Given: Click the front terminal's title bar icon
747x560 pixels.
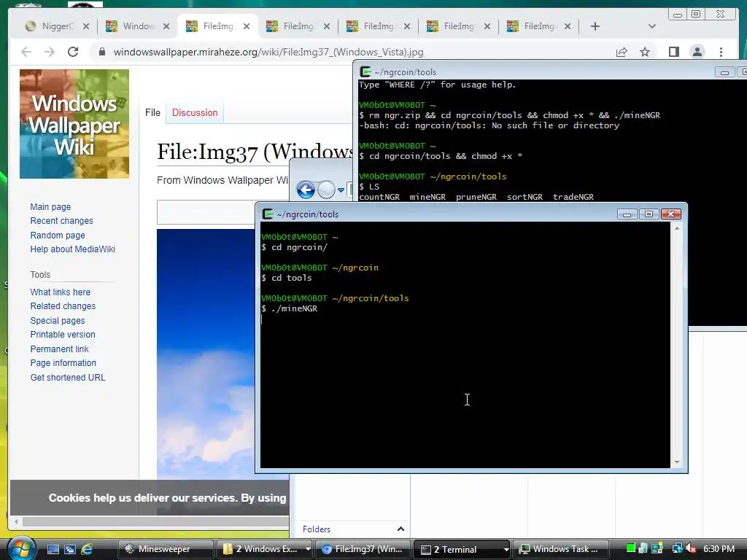Looking at the screenshot, I should pos(268,214).
